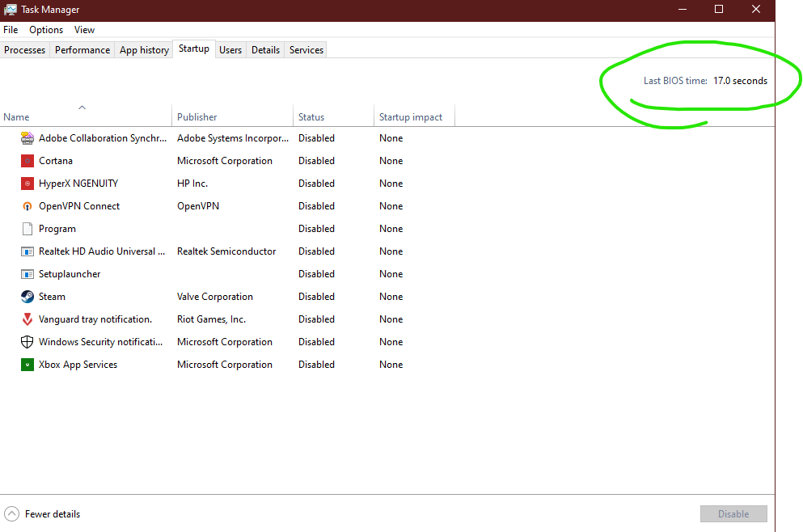Click the red Cortana icon
The image size is (803, 532).
[27, 161]
